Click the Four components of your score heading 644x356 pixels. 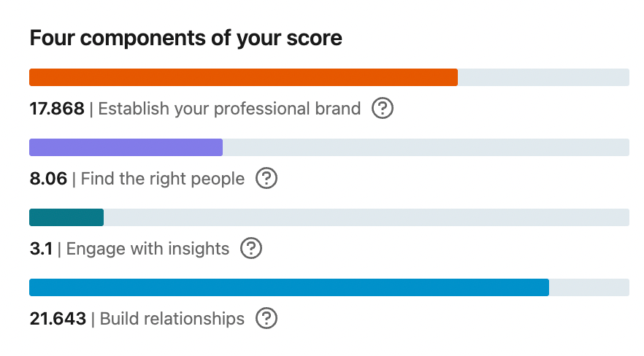(x=185, y=38)
